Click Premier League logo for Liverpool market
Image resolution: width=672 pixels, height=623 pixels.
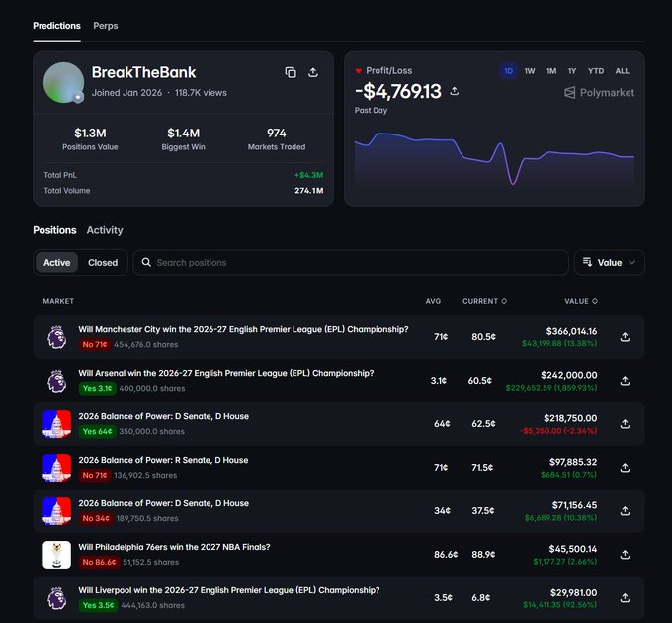pos(57,598)
